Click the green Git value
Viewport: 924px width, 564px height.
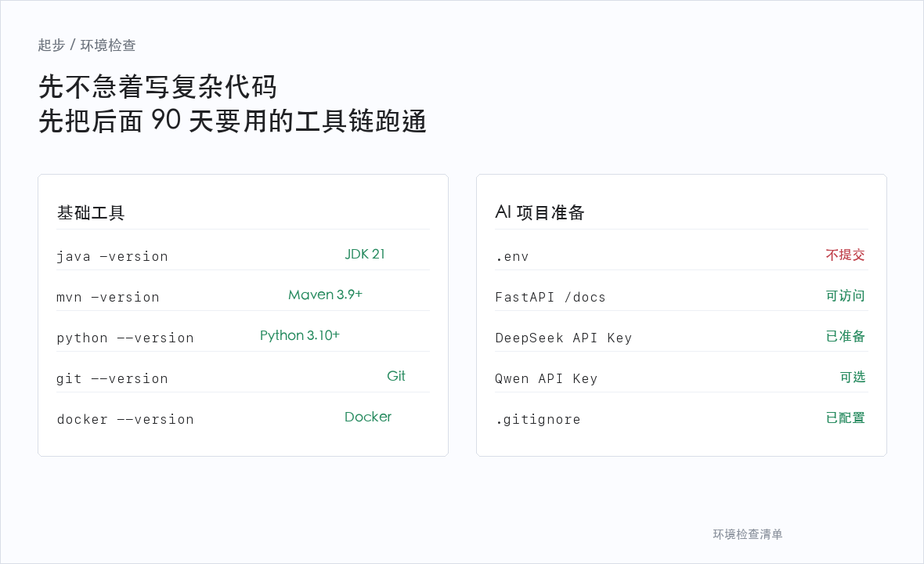point(396,376)
